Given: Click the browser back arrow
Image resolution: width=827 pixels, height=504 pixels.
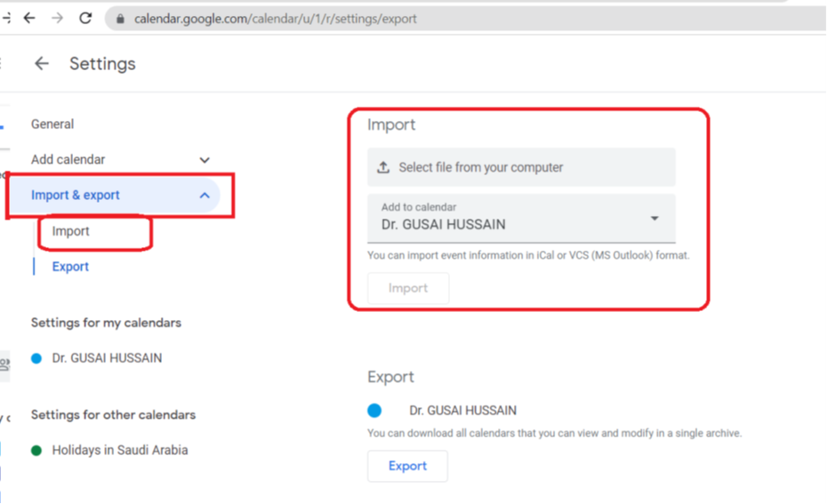Looking at the screenshot, I should 29,18.
